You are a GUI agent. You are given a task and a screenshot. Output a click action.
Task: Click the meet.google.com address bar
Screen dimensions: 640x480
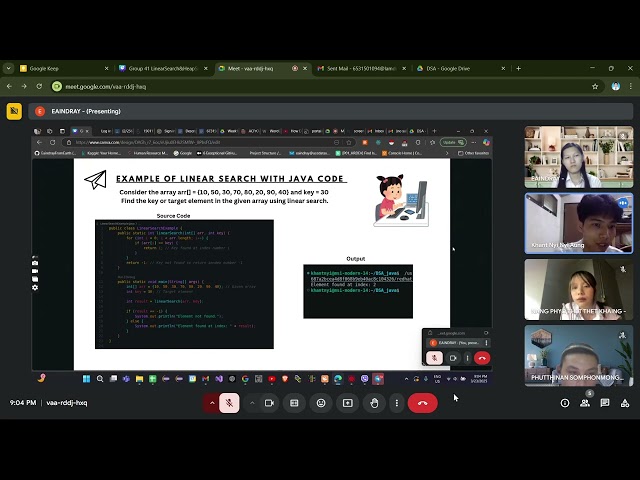point(327,87)
